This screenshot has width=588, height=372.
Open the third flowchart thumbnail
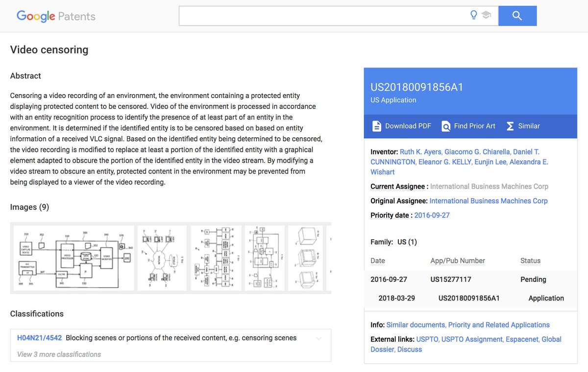click(x=216, y=258)
